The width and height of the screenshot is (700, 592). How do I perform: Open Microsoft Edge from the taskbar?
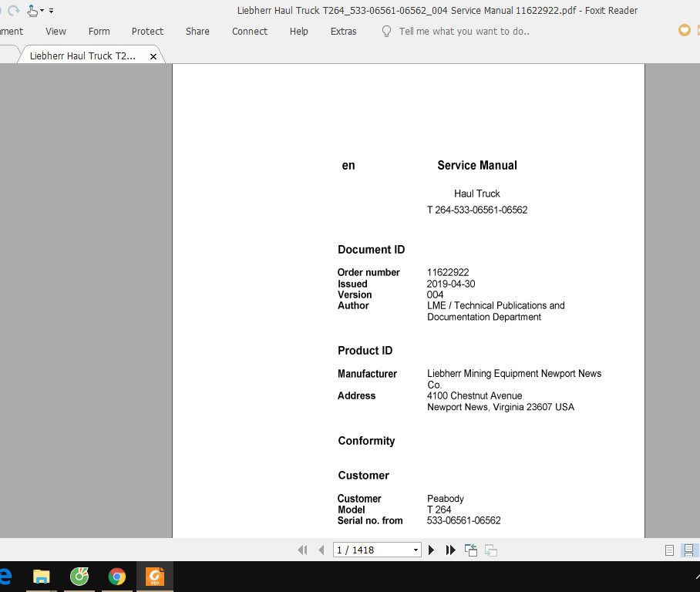5,576
